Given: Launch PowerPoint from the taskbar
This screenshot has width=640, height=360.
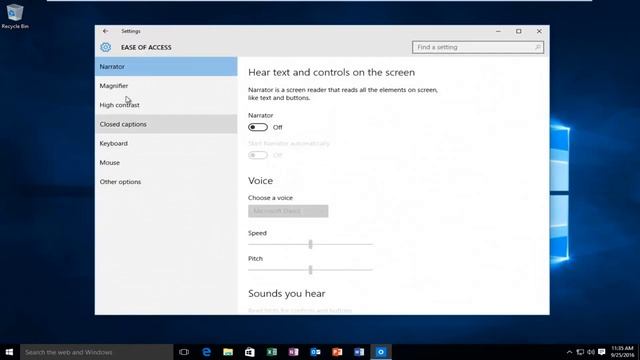Looking at the screenshot, I should point(337,352).
